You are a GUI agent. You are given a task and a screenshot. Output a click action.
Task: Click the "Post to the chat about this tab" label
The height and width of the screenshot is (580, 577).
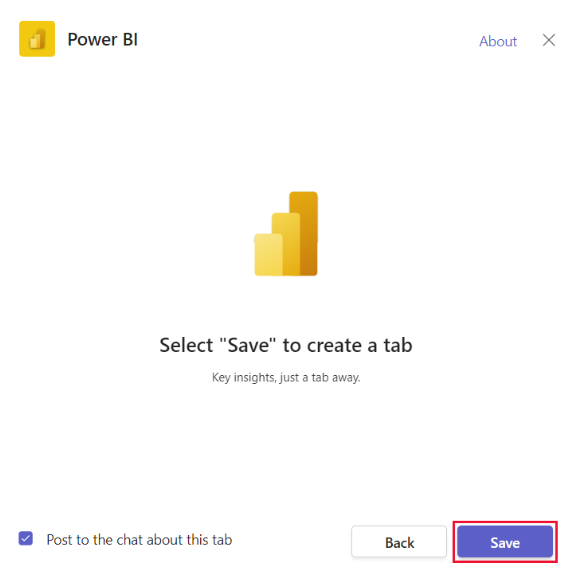(139, 540)
